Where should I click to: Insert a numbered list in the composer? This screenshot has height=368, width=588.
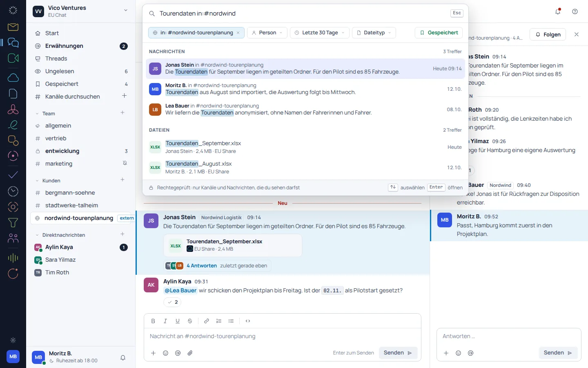tap(219, 321)
